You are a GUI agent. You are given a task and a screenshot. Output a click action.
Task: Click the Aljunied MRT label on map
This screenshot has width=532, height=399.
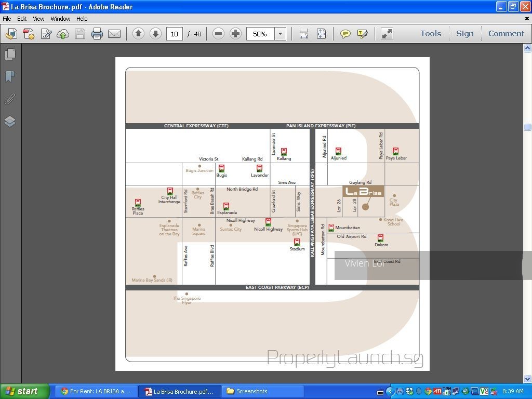point(339,158)
